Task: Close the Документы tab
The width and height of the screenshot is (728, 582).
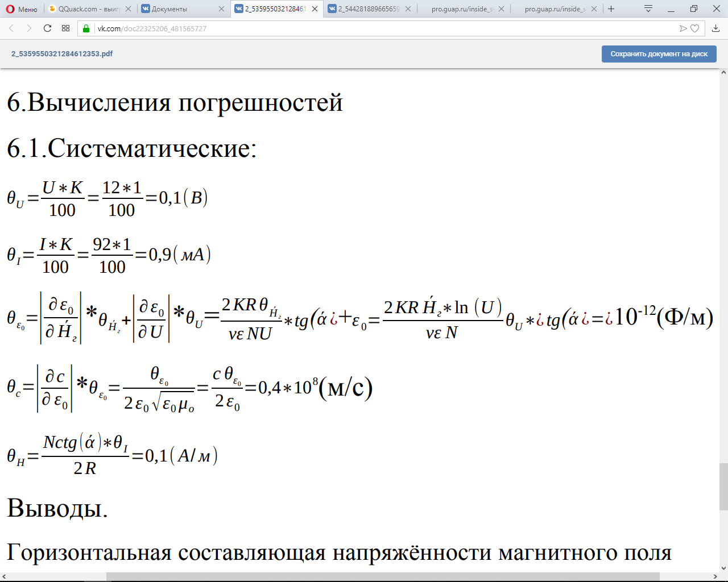Action: point(221,9)
